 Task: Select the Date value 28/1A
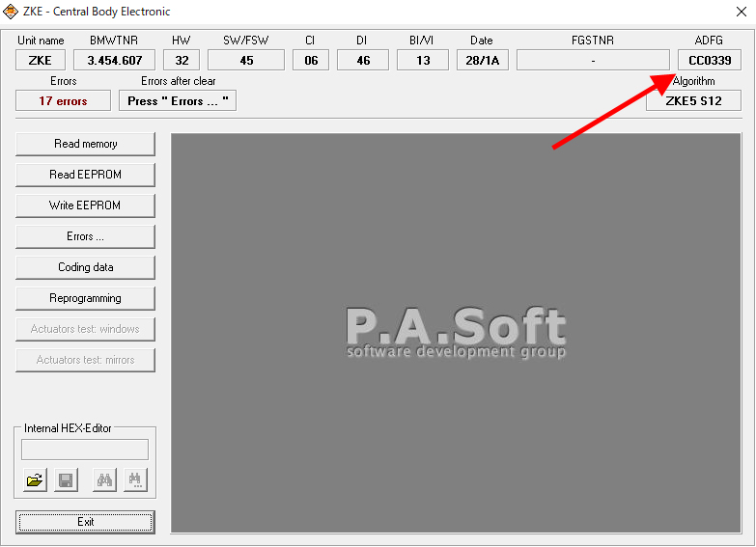483,60
